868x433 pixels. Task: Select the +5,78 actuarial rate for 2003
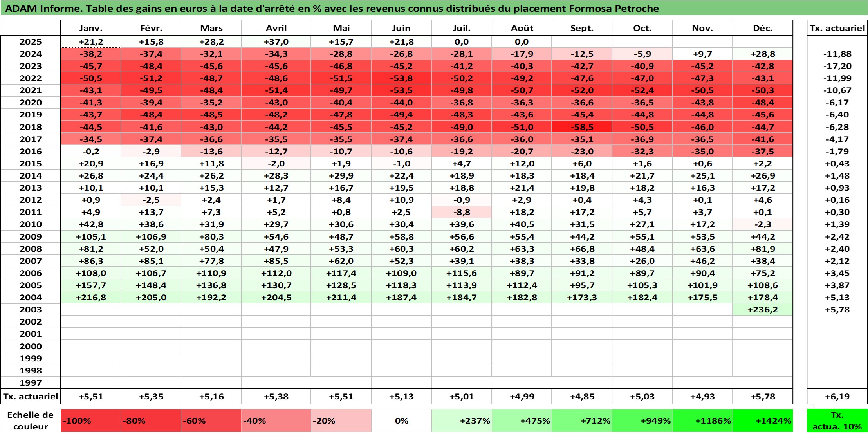[x=837, y=310]
